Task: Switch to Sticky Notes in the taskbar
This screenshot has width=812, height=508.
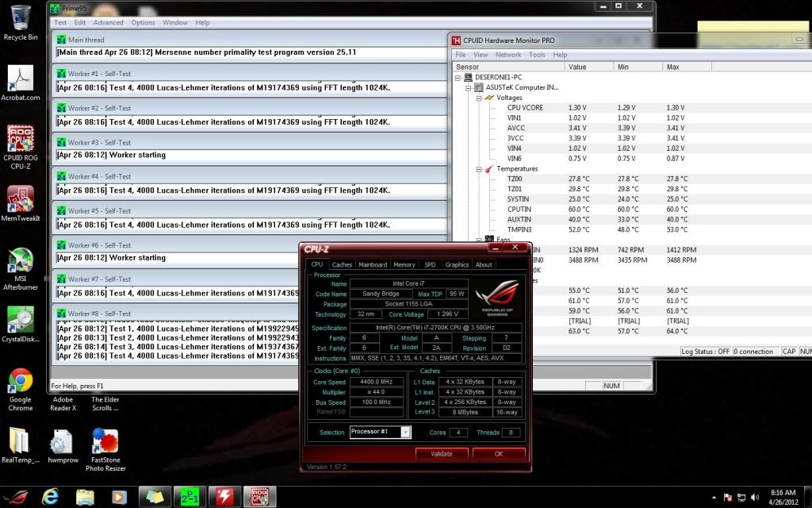Action: (x=155, y=497)
